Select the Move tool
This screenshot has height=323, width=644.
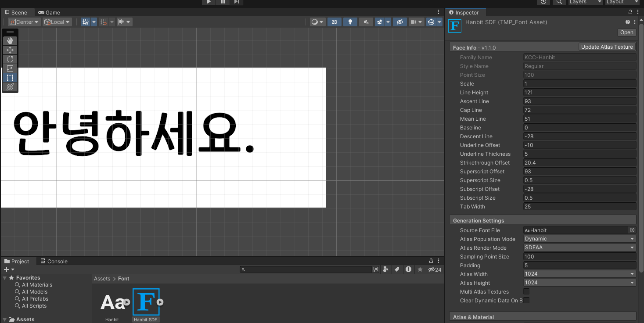coord(10,50)
